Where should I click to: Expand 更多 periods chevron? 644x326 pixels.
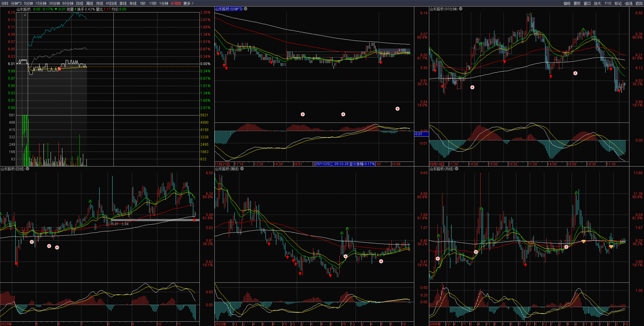pyautogui.click(x=192, y=3)
